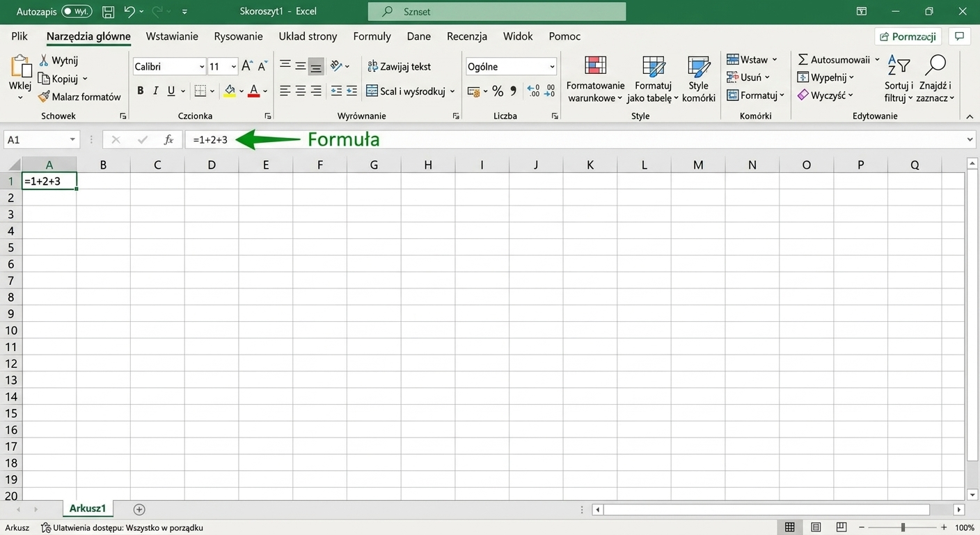Toggle Italic formatting
This screenshot has width=980, height=535.
155,91
